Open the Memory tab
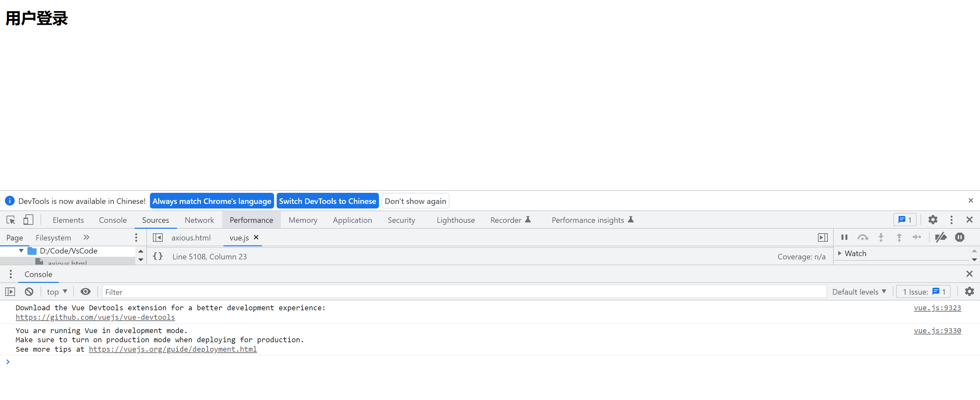Viewport: 980px width, 400px height. (x=303, y=220)
